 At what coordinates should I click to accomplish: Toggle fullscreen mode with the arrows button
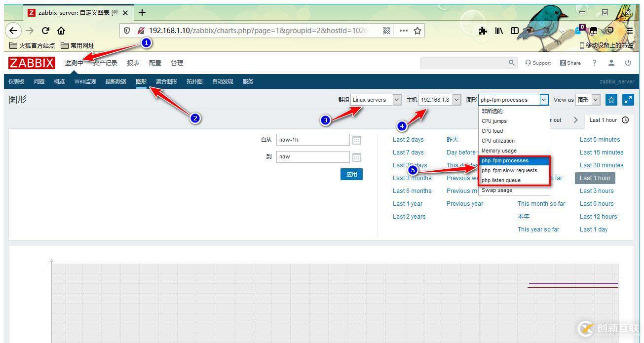tap(628, 100)
